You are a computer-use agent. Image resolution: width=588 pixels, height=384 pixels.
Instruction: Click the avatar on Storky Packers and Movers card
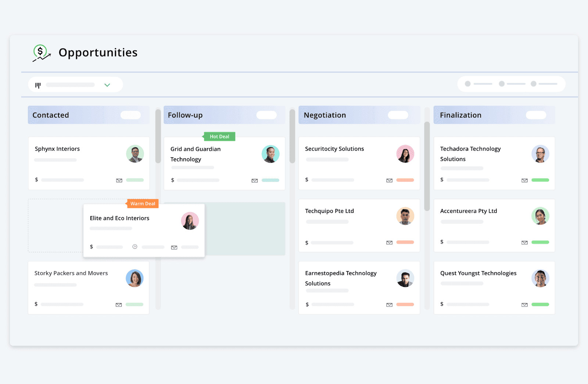(x=135, y=278)
